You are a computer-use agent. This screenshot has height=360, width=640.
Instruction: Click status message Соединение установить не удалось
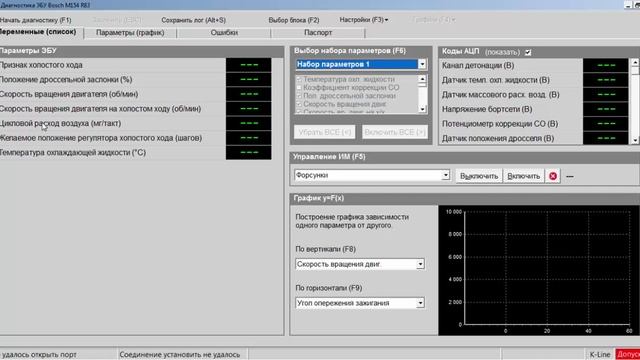(x=180, y=355)
